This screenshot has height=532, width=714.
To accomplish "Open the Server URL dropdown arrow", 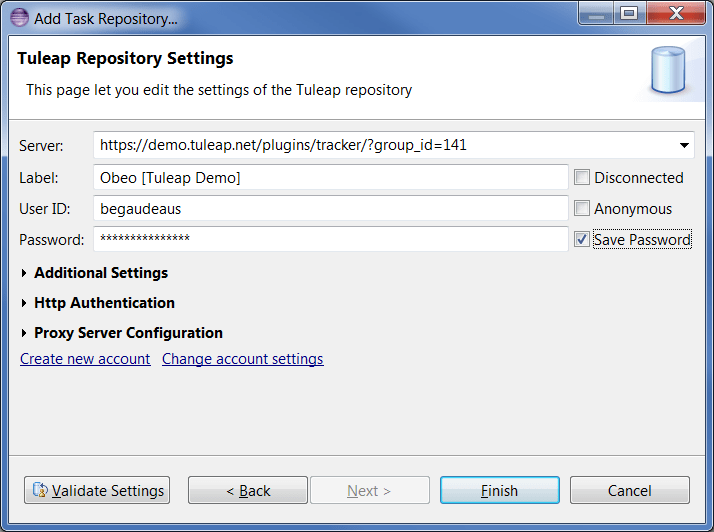I will (x=684, y=146).
